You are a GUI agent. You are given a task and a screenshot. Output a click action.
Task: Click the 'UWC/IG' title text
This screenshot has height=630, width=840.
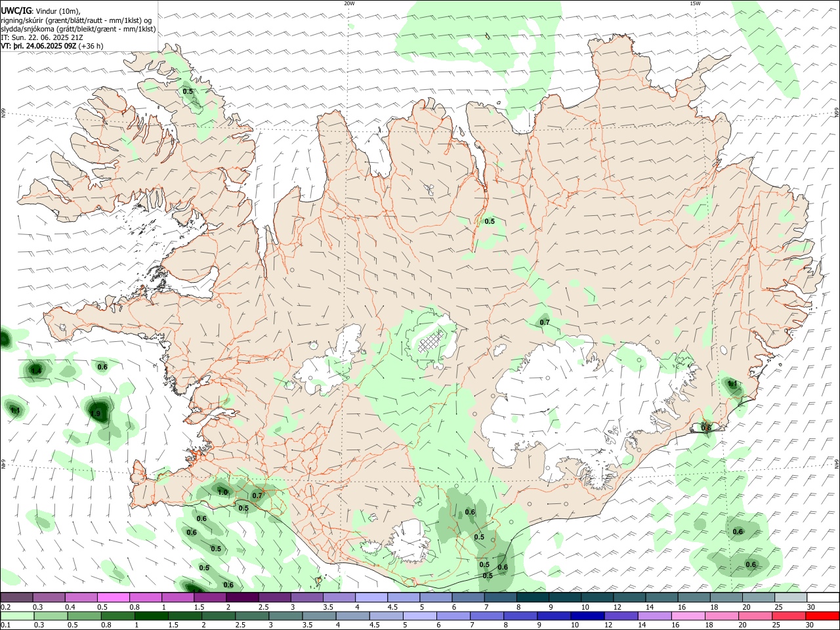pyautogui.click(x=16, y=10)
